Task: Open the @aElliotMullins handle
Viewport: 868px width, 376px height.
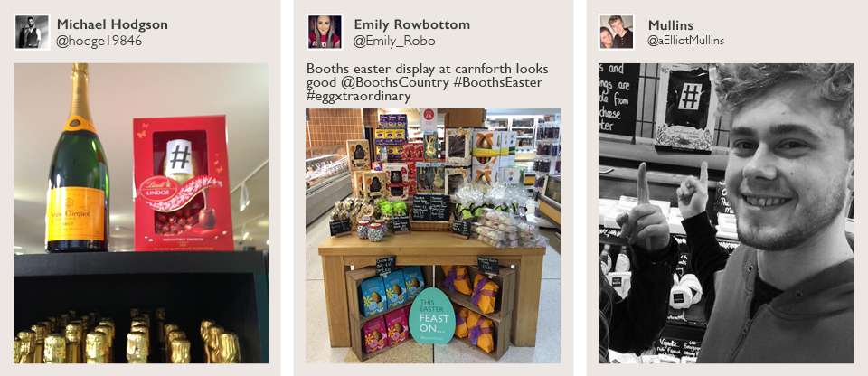Action: coord(686,41)
